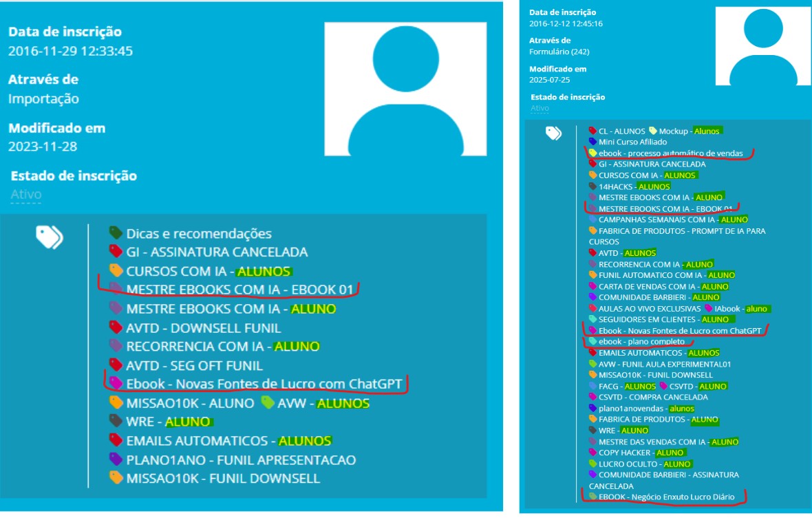812x520 pixels.
Task: Click magenta tag icon beside CSVTD - ALUNO
Action: (x=663, y=385)
